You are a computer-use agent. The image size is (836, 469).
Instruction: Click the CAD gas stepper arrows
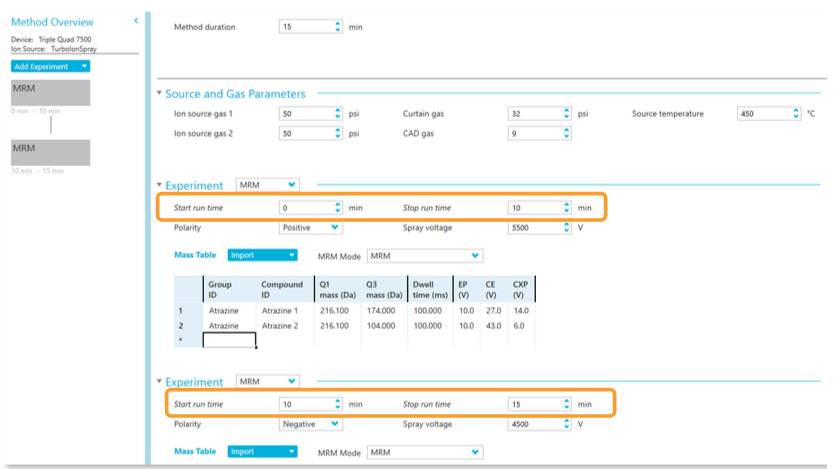tap(567, 133)
